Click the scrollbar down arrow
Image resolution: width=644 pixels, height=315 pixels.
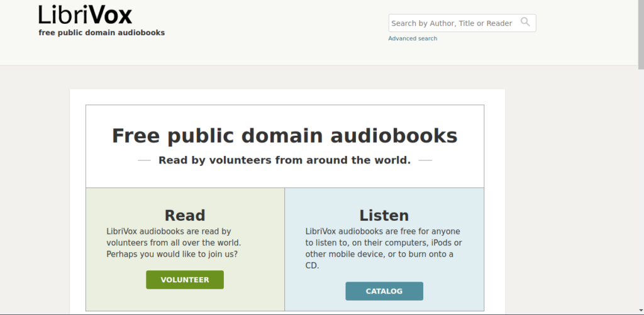[641, 311]
